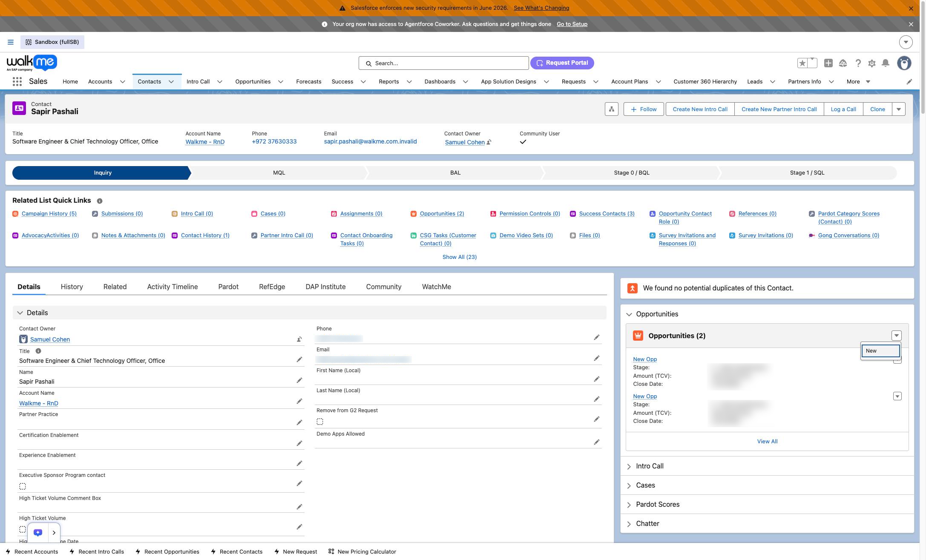Open the Activity Timeline tab

(x=173, y=287)
